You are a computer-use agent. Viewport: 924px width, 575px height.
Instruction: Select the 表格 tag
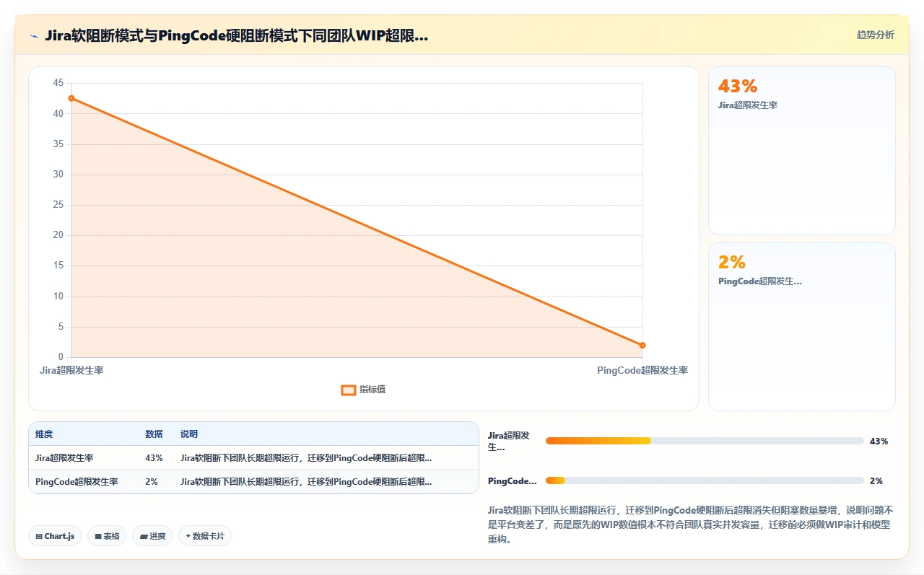[x=107, y=536]
